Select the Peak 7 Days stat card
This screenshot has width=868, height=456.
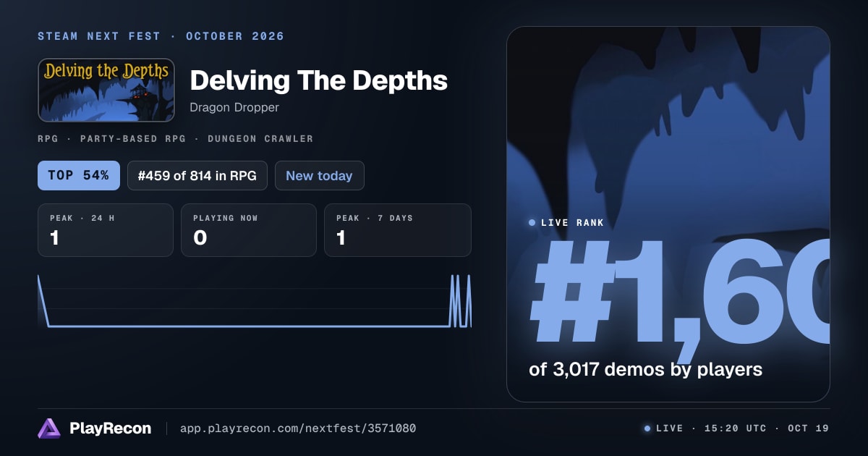click(398, 230)
